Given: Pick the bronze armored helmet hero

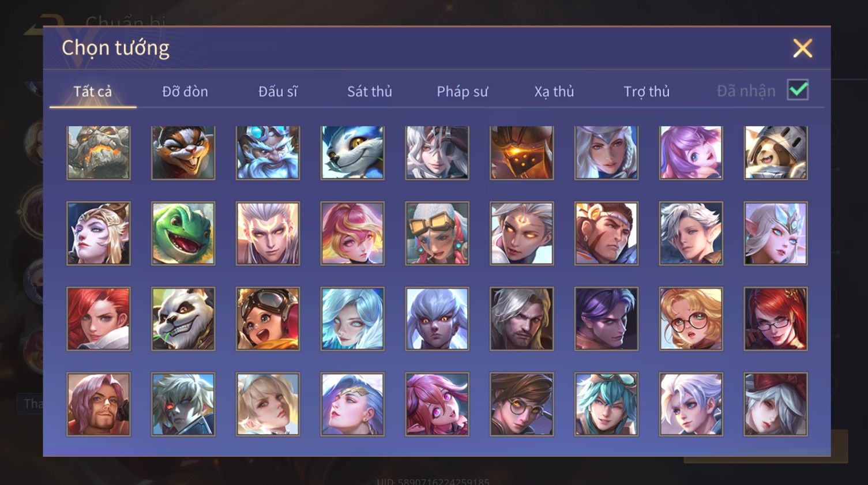Looking at the screenshot, I should pyautogui.click(x=522, y=153).
